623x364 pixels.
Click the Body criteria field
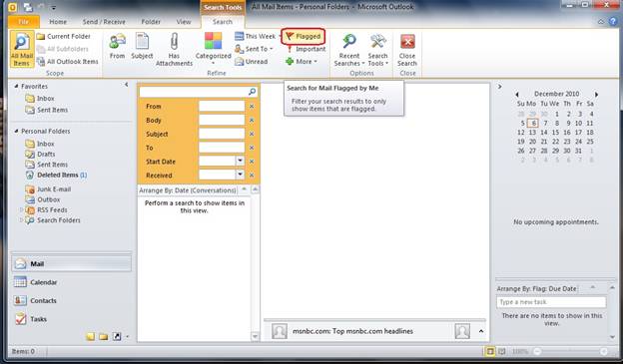[x=222, y=121]
